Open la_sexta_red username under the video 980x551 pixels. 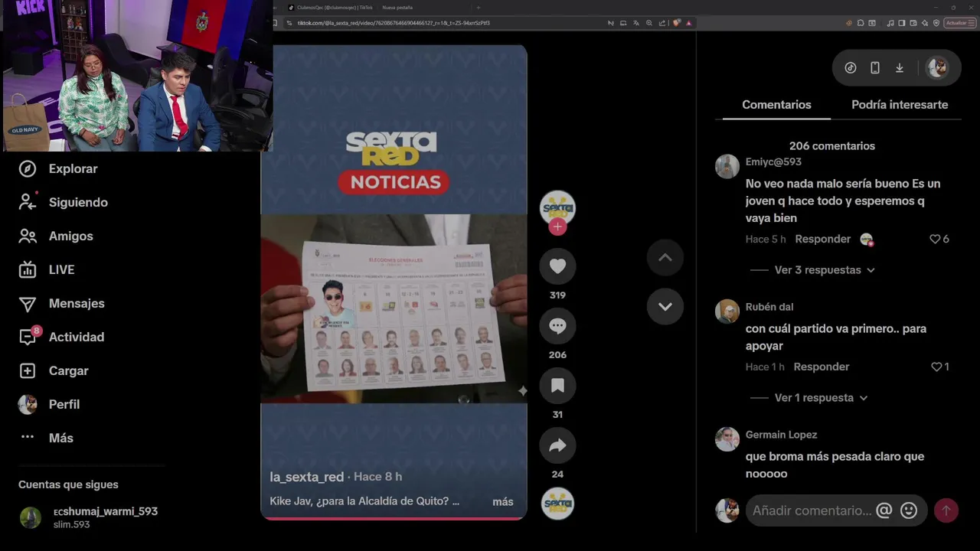click(x=306, y=477)
